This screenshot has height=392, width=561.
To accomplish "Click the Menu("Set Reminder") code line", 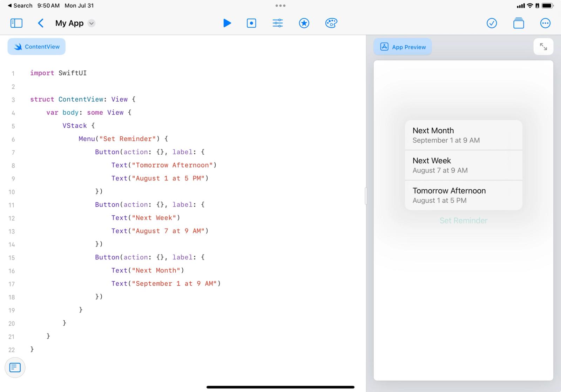I will [x=123, y=139].
